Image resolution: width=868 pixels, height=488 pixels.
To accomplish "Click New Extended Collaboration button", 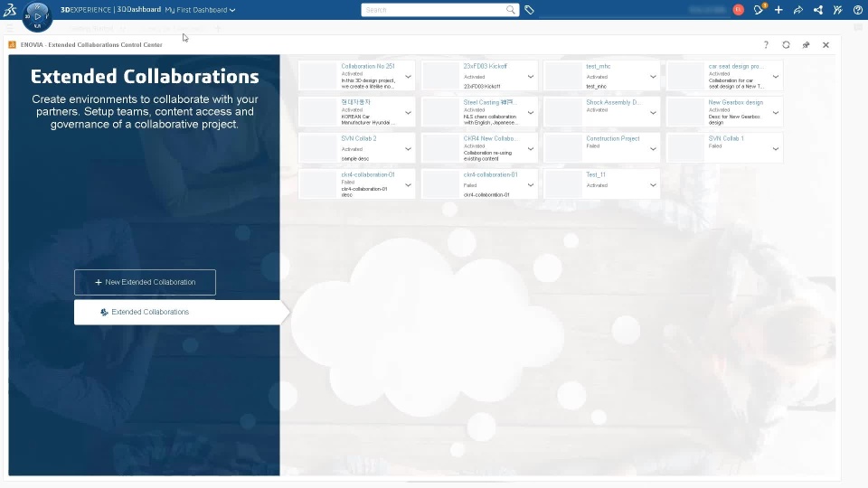I will [145, 282].
